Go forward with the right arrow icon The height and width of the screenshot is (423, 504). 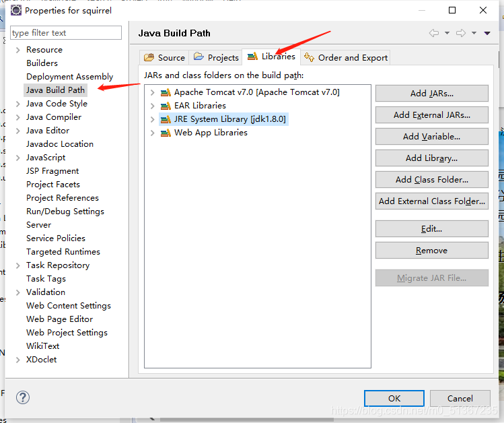pyautogui.click(x=461, y=33)
